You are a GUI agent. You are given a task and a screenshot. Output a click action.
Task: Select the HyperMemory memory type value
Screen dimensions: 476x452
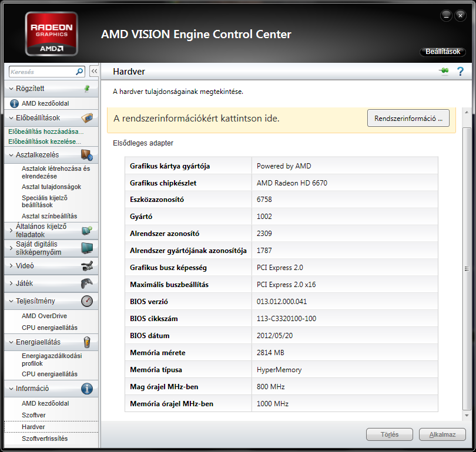point(279,370)
